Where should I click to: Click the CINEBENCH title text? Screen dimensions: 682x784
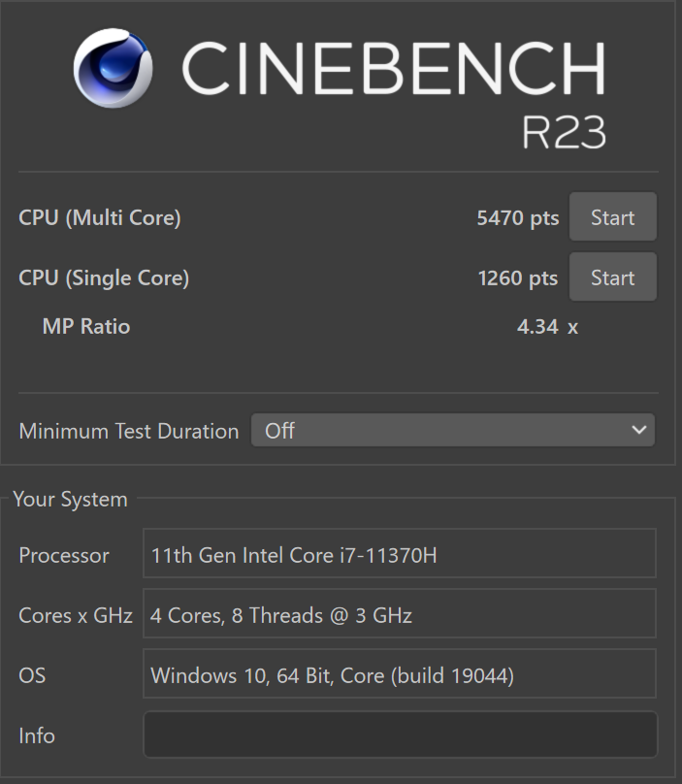coord(394,68)
